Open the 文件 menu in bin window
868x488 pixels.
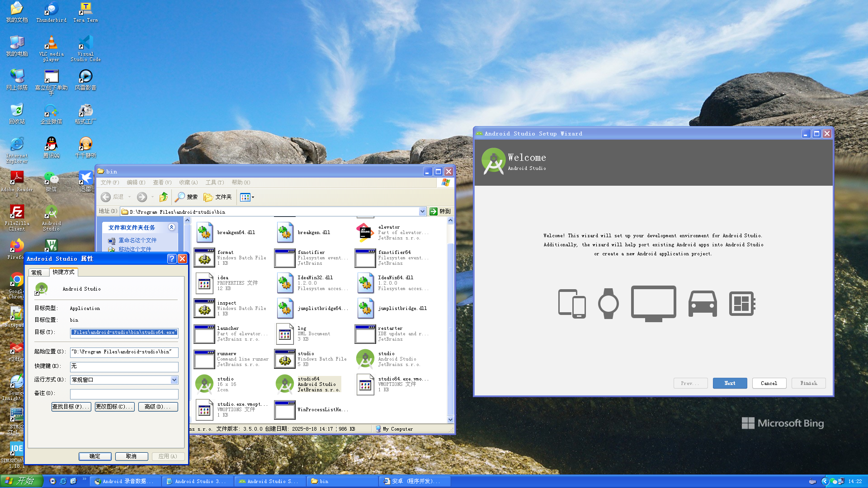tap(110, 183)
